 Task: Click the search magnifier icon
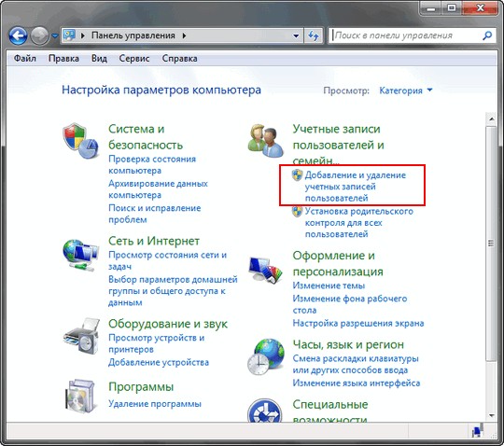coord(487,35)
